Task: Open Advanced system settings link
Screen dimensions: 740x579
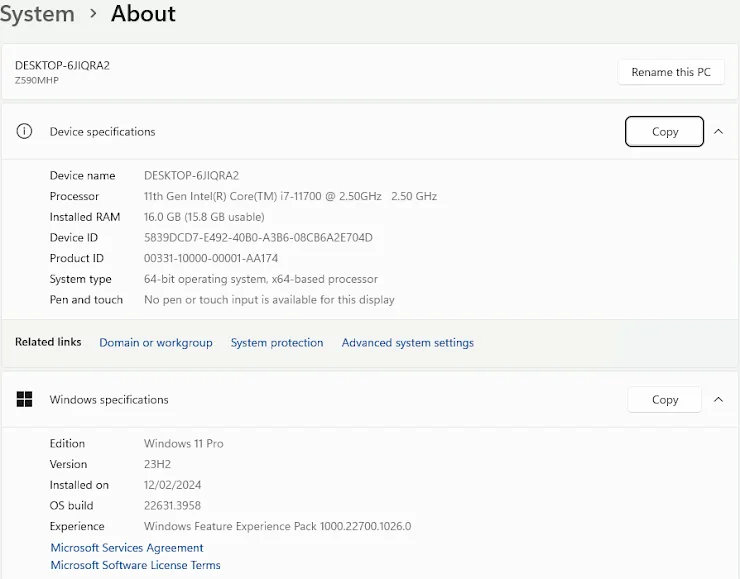Action: click(x=408, y=343)
